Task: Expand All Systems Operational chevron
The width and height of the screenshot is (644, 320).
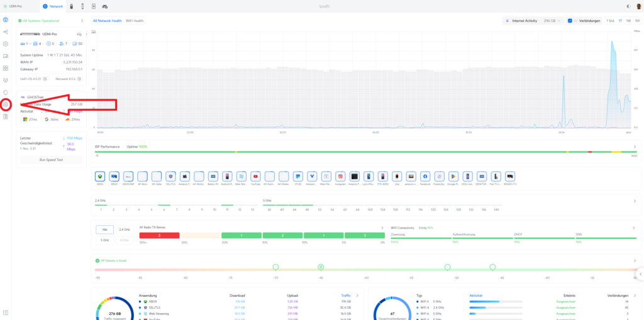Action: pos(82,21)
